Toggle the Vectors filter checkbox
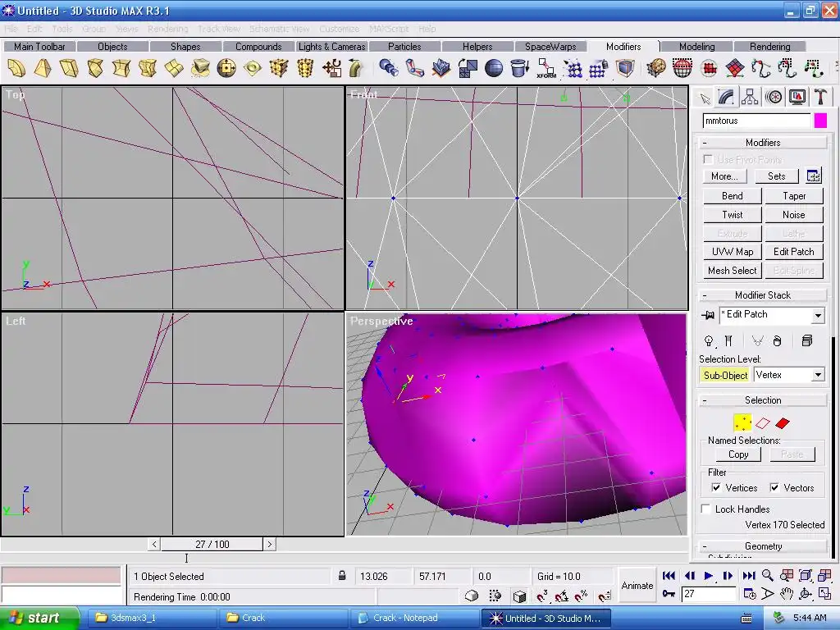840x630 pixels. [x=774, y=487]
